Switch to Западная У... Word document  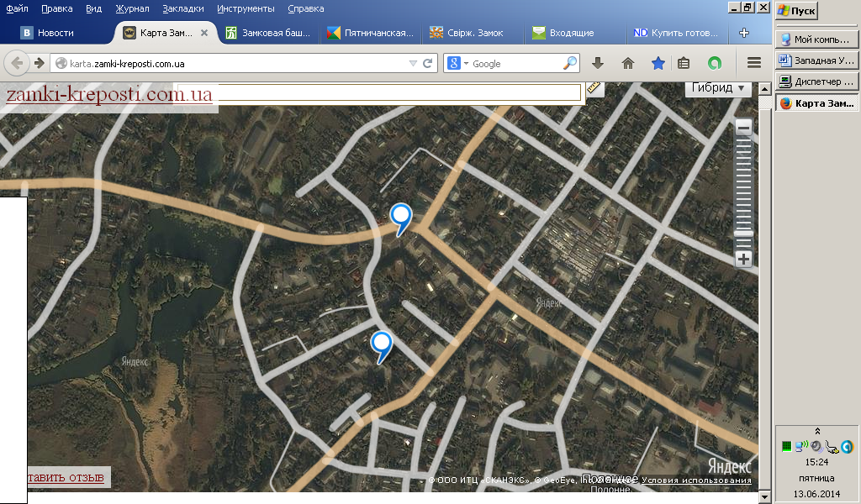816,60
